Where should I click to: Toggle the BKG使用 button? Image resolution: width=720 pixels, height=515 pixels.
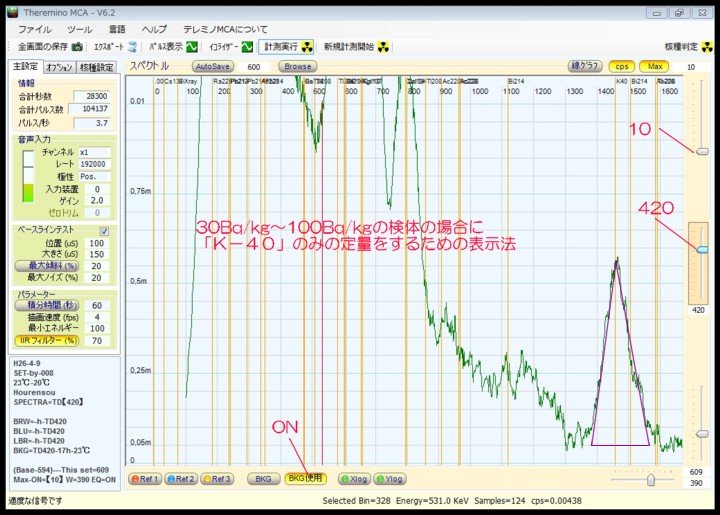point(306,479)
